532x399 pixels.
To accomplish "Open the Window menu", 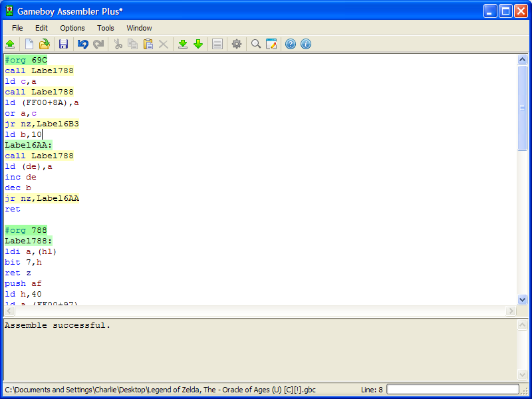I will pos(139,28).
